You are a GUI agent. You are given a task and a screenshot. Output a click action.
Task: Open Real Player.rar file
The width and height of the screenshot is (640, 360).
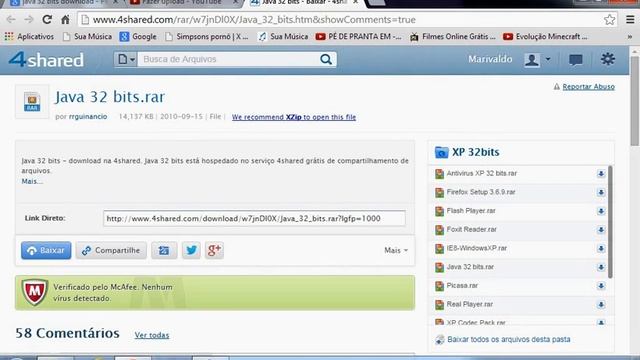tap(470, 304)
